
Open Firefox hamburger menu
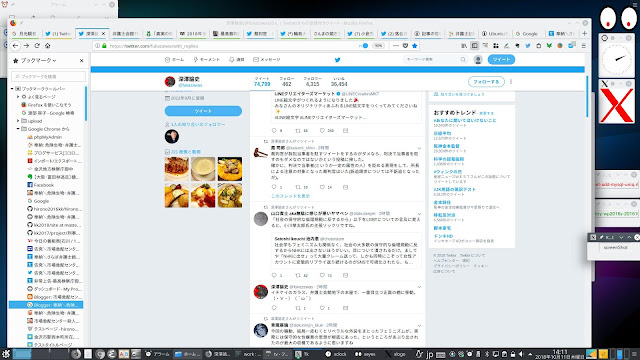[x=584, y=46]
